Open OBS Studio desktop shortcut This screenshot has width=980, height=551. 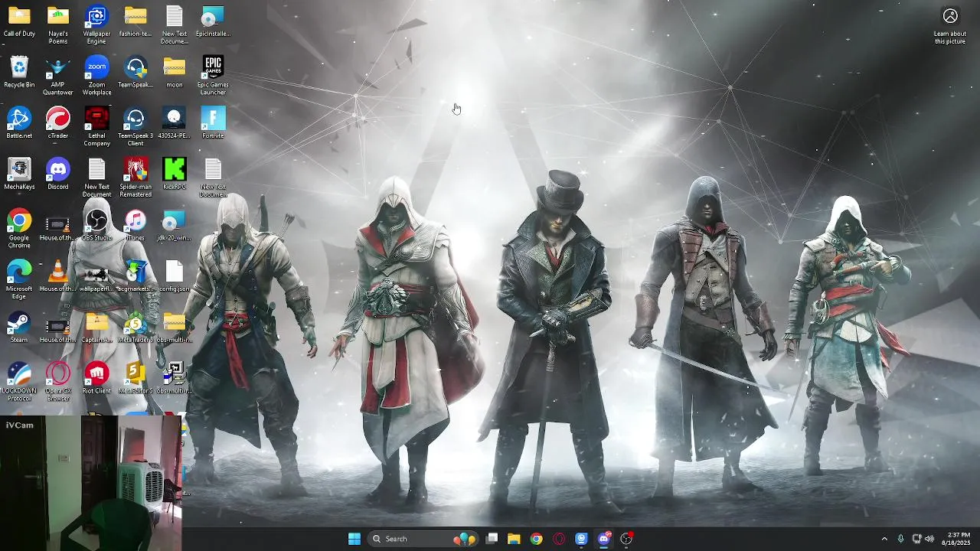[96, 225]
